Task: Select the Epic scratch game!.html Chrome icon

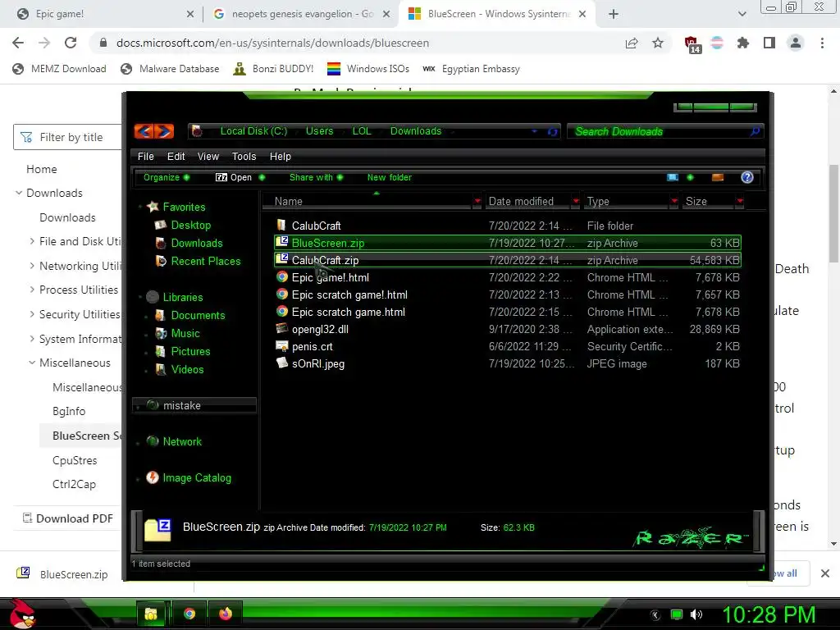Action: tap(282, 294)
